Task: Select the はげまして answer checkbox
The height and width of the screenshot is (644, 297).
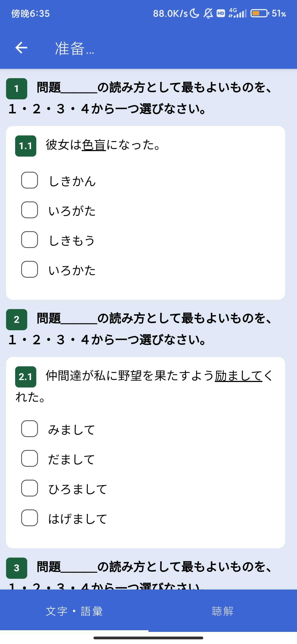Action: click(x=30, y=518)
